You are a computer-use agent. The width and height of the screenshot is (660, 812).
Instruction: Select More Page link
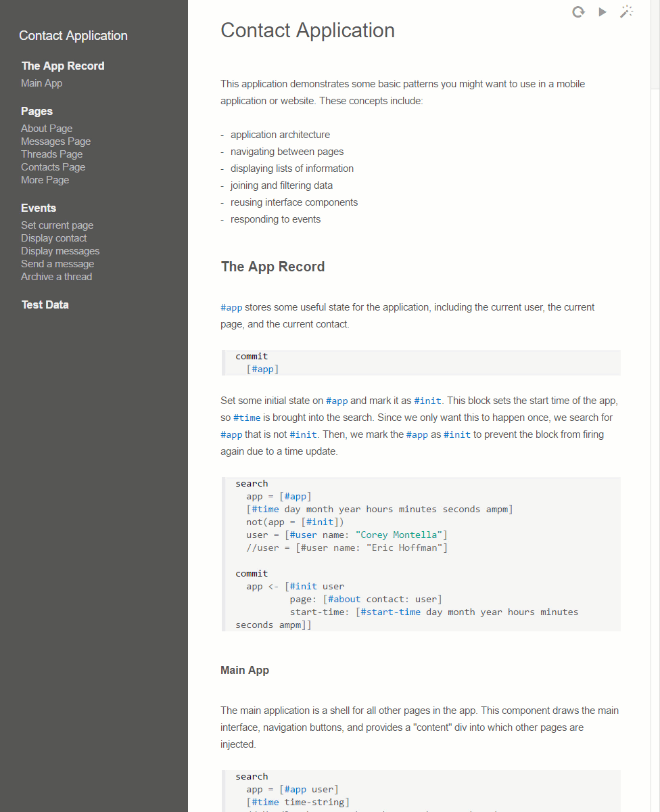click(x=45, y=180)
